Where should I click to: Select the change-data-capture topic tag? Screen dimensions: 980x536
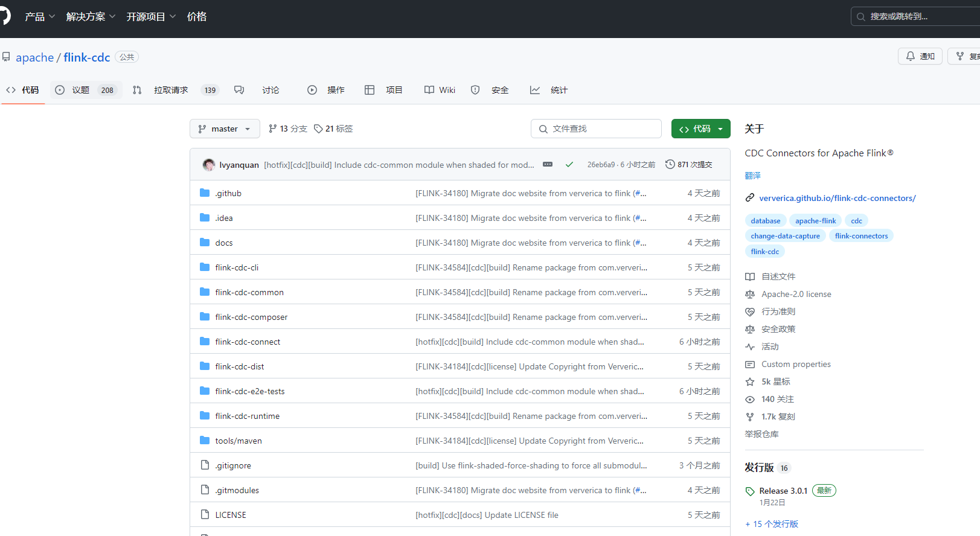point(785,236)
